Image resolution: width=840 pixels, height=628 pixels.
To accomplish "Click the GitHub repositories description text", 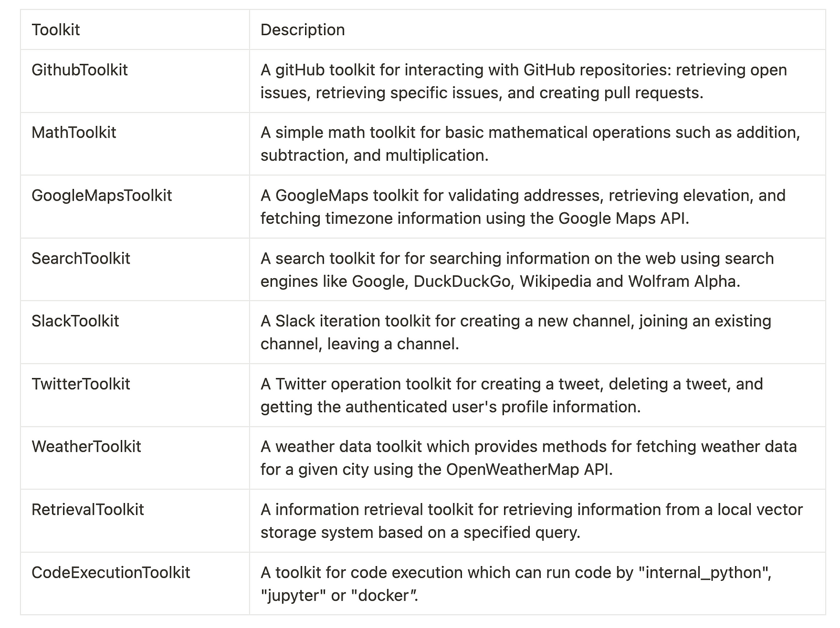I will pos(523,81).
